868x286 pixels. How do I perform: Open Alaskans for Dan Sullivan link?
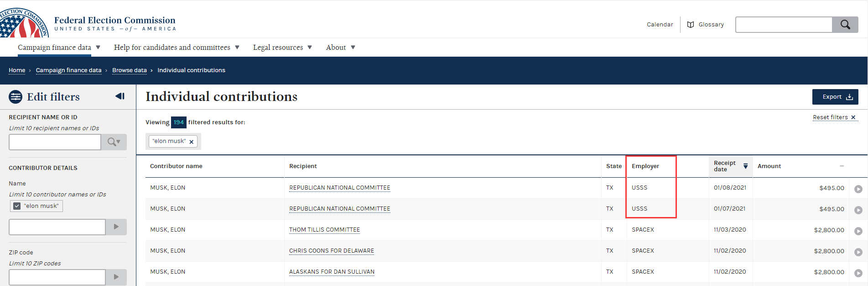click(332, 272)
